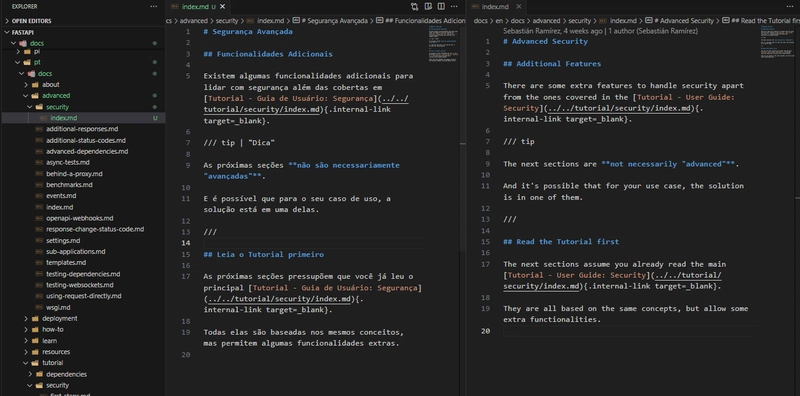
Task: Expand the dependencies folder chevron
Action: [30, 374]
